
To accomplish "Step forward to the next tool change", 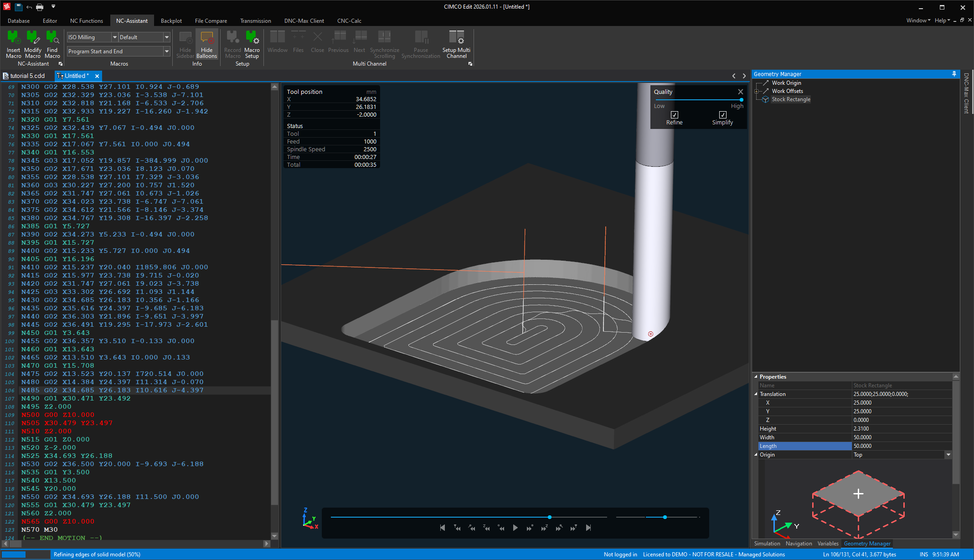I will click(573, 528).
